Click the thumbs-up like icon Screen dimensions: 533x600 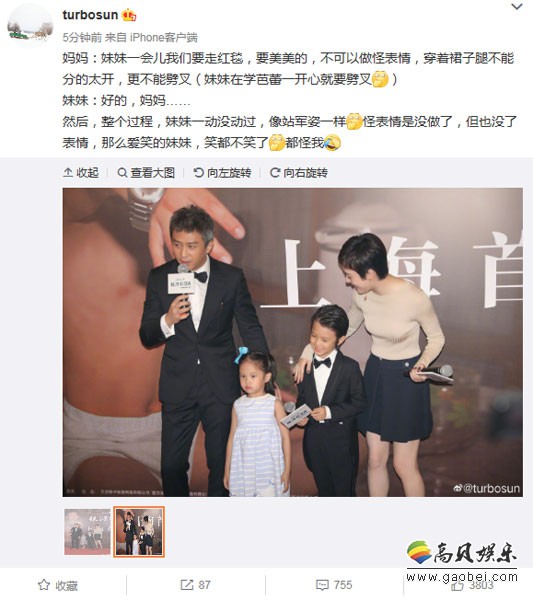tap(458, 585)
